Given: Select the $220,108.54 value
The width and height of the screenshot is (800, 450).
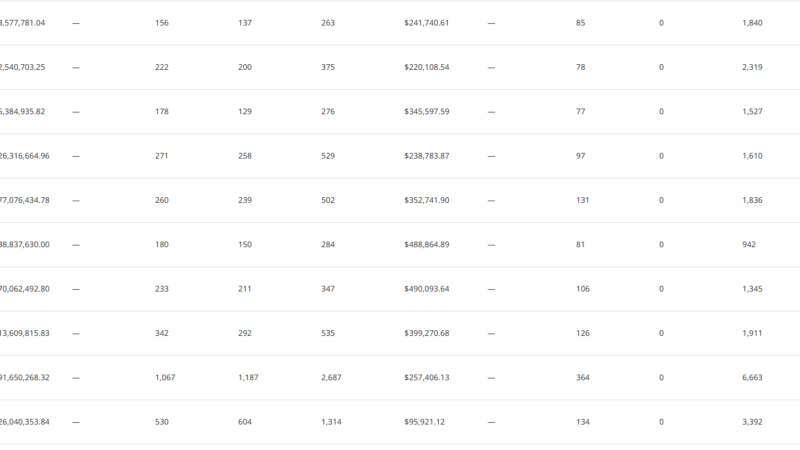Looking at the screenshot, I should (427, 67).
